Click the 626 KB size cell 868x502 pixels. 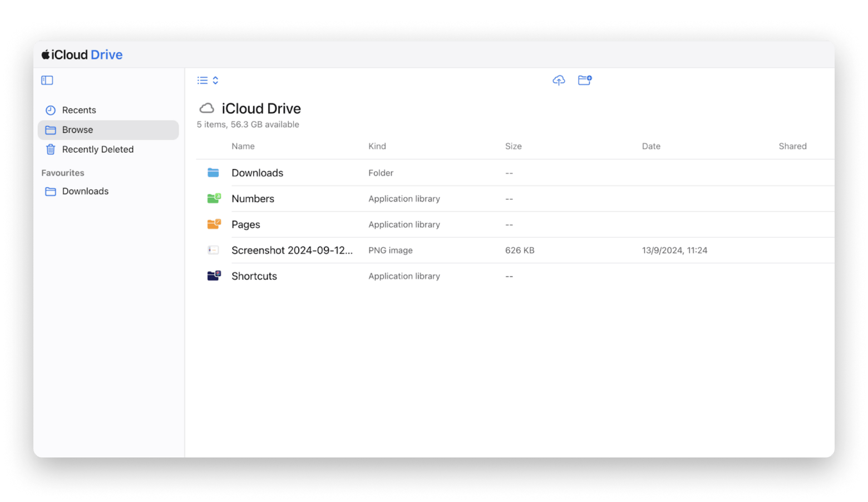(x=520, y=250)
